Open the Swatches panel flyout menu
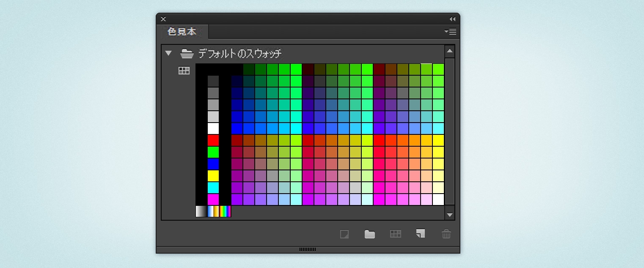644x268 pixels. 451,32
